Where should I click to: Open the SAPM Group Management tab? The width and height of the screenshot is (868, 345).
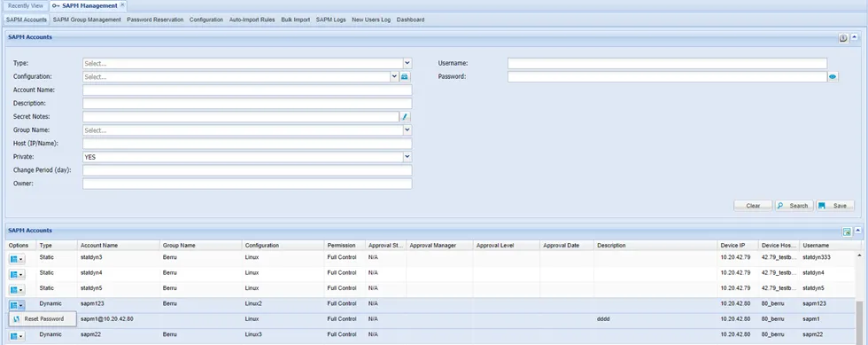click(x=87, y=20)
